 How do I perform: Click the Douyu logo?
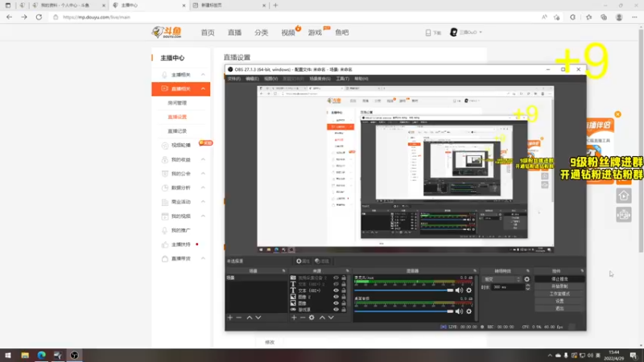click(x=167, y=32)
